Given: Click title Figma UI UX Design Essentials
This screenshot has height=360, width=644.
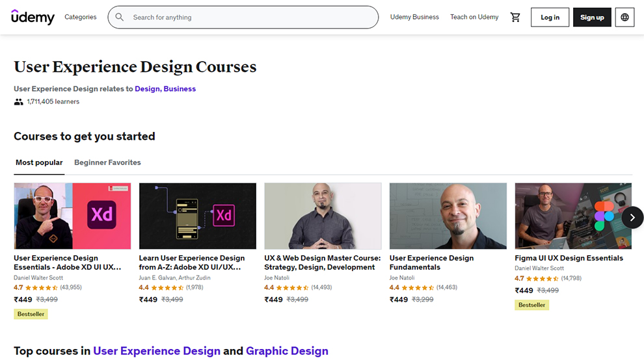Looking at the screenshot, I should pos(569,258).
